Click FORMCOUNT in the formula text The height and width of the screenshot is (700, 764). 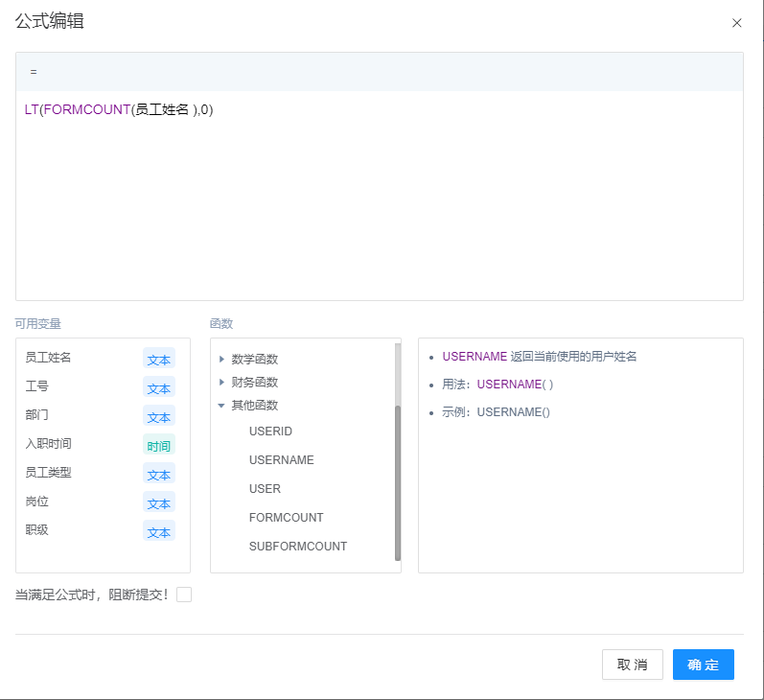tap(87, 109)
